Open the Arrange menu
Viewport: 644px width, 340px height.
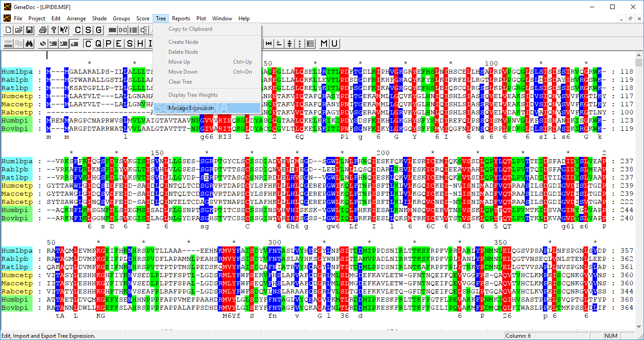tap(76, 19)
